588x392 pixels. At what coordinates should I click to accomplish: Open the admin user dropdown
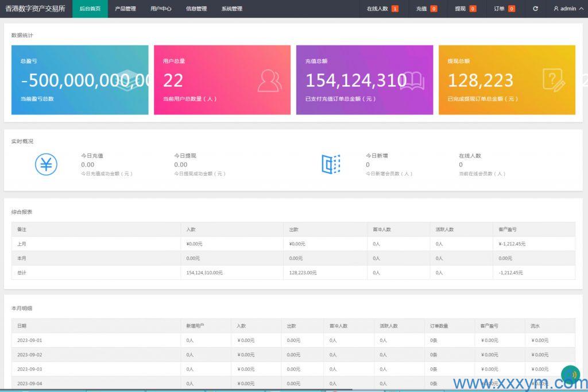coord(564,9)
